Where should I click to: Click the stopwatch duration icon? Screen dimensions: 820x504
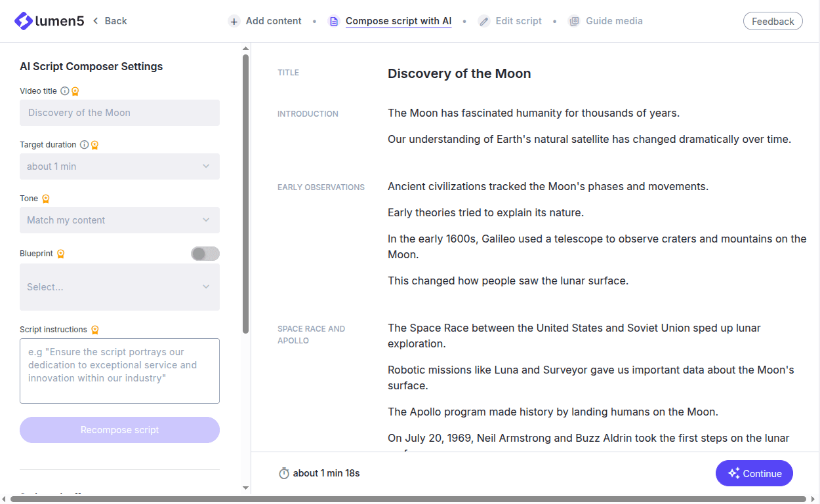point(284,473)
